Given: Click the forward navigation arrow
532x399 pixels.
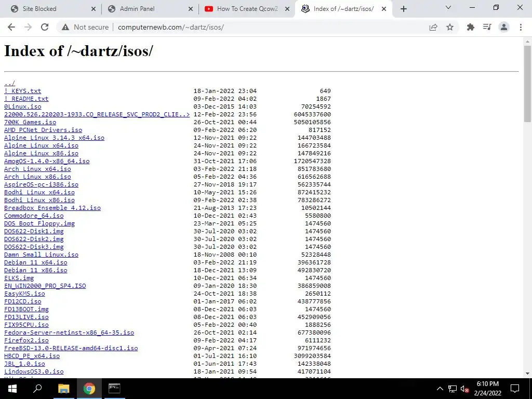Looking at the screenshot, I should [28, 27].
